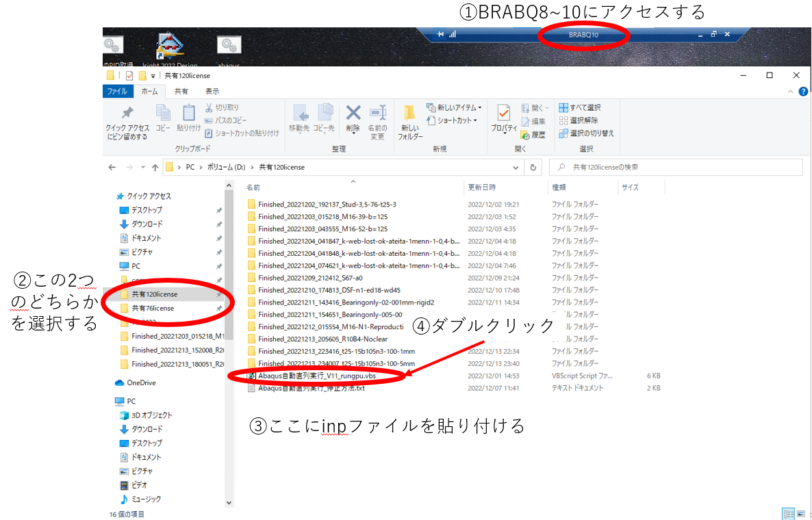Expand the address bar history dropdown
812x520 pixels.
[516, 167]
